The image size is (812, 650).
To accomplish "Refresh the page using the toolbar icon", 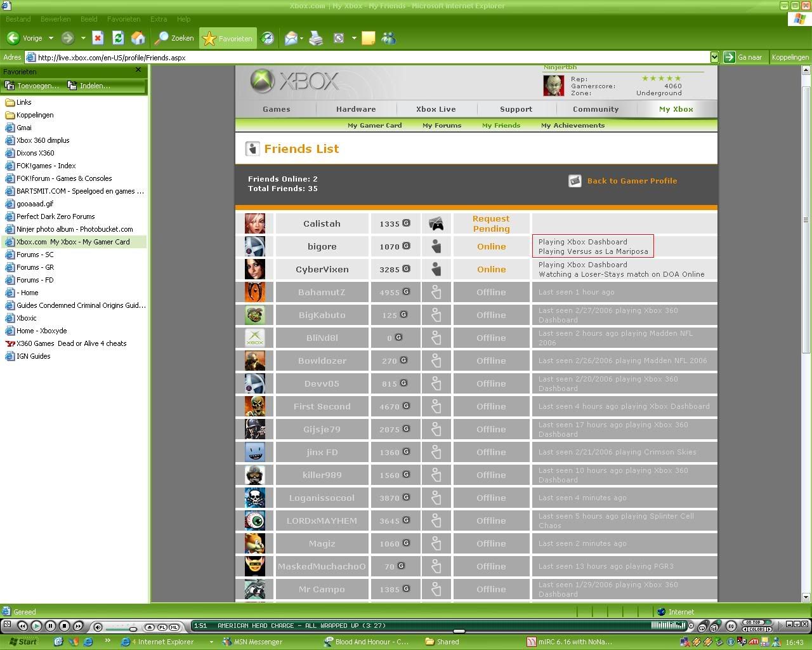I will coord(118,38).
